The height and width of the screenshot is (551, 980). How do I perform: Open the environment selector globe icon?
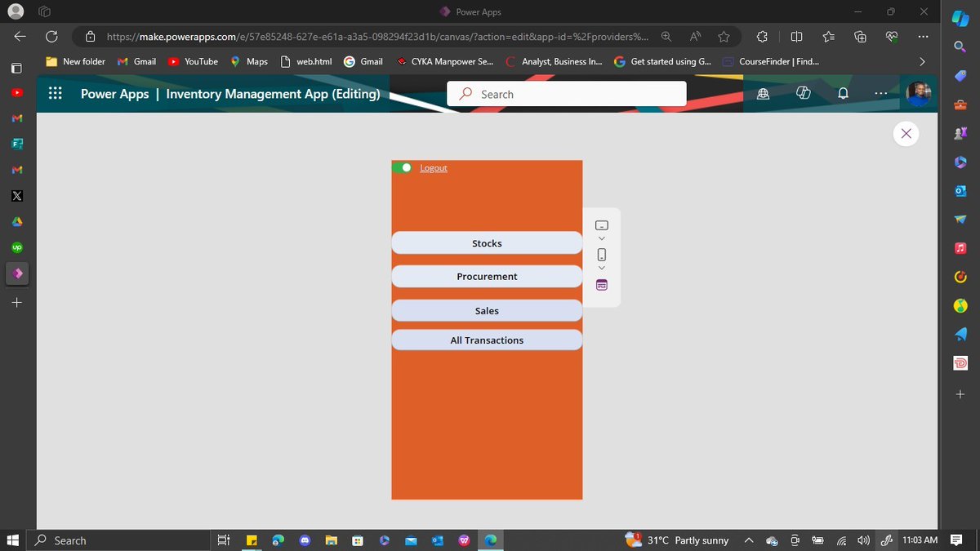[763, 93]
